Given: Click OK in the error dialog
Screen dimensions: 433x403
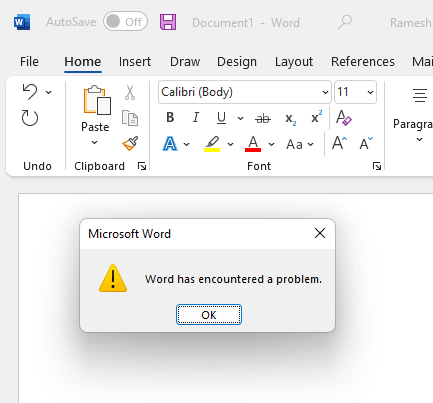Looking at the screenshot, I should (209, 314).
